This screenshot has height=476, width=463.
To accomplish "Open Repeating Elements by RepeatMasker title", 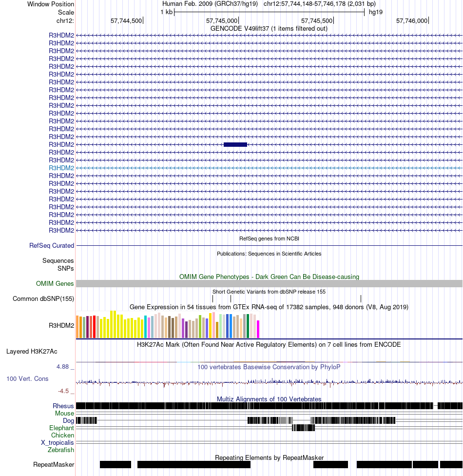I will point(269,457).
